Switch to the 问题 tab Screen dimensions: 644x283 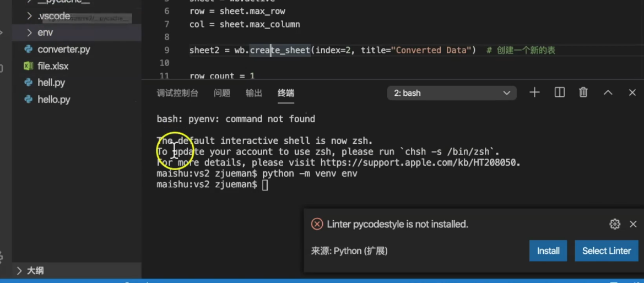pyautogui.click(x=222, y=93)
